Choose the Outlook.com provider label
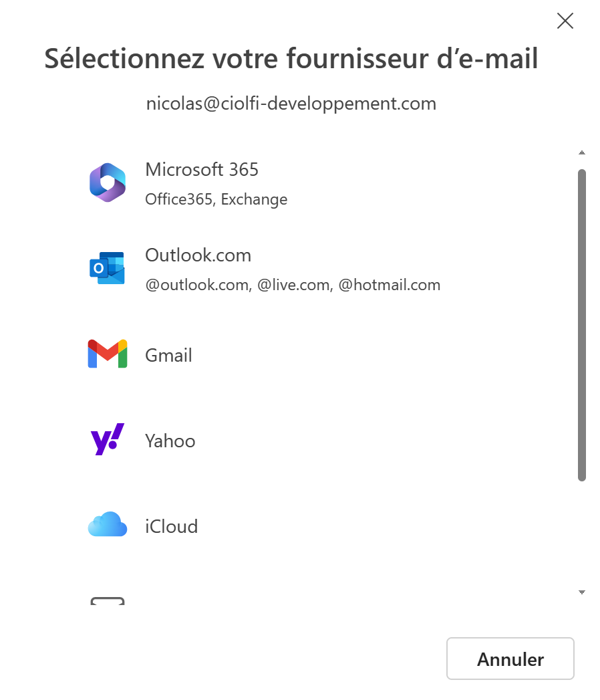600x700 pixels. (198, 255)
